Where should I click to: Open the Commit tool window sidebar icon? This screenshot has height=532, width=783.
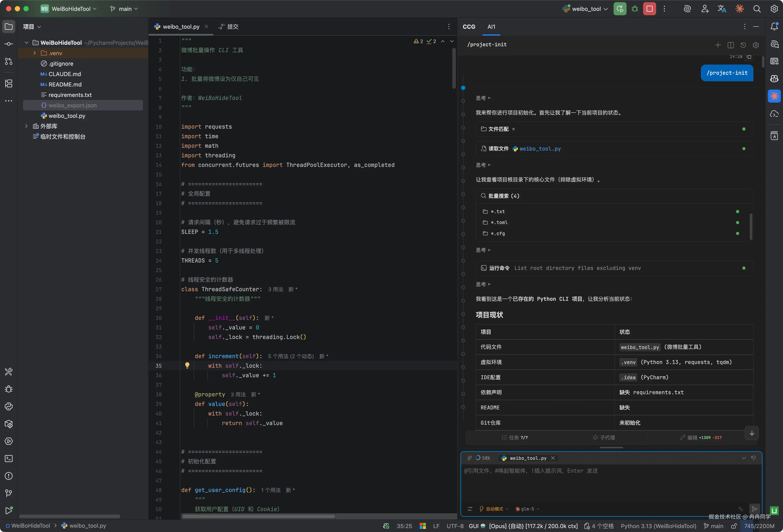coord(9,44)
